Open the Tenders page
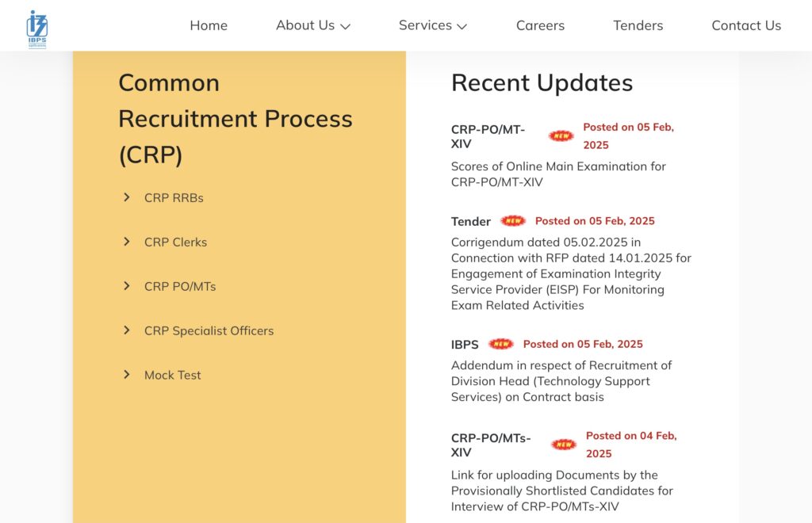Viewport: 812px width, 523px height. 638,25
